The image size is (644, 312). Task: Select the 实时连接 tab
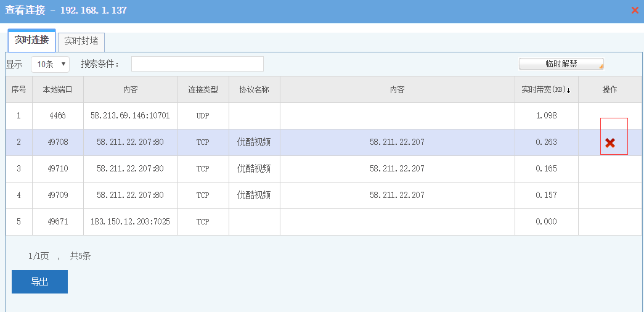click(31, 40)
